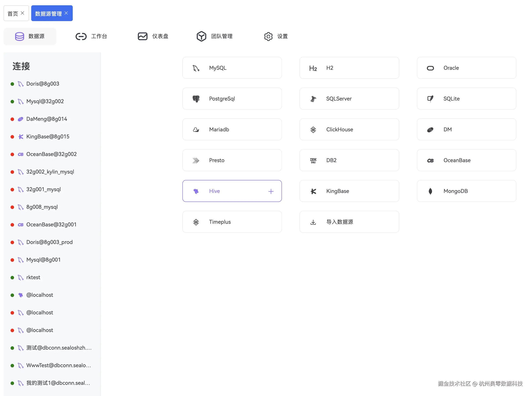Image resolution: width=532 pixels, height=396 pixels.
Task: Open connection OceanBase@32g001
Action: pyautogui.click(x=52, y=225)
